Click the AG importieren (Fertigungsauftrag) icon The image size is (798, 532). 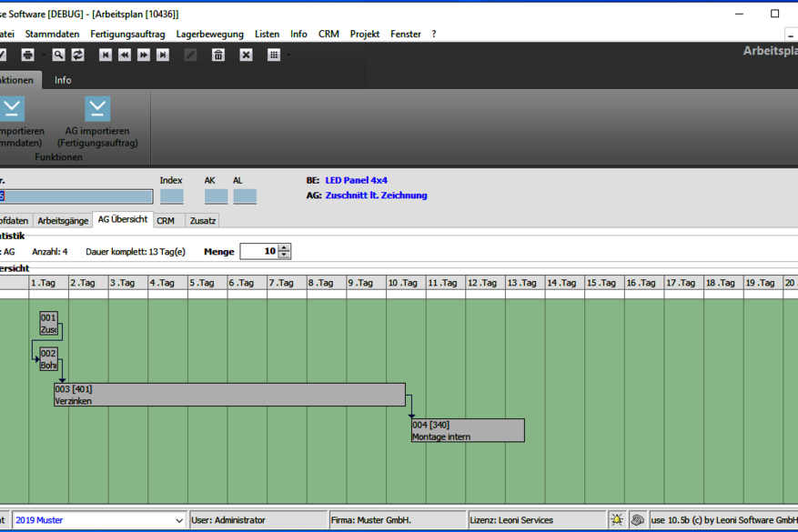tap(97, 109)
